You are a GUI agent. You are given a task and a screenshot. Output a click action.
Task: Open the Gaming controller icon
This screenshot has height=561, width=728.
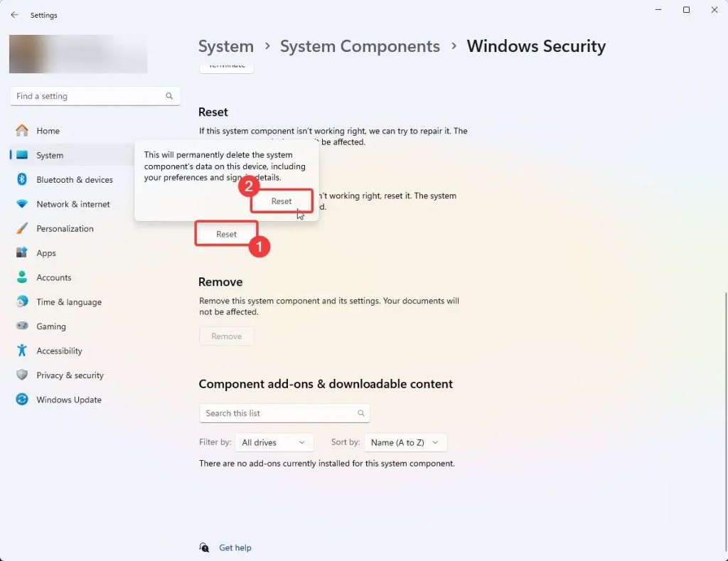pyautogui.click(x=22, y=326)
